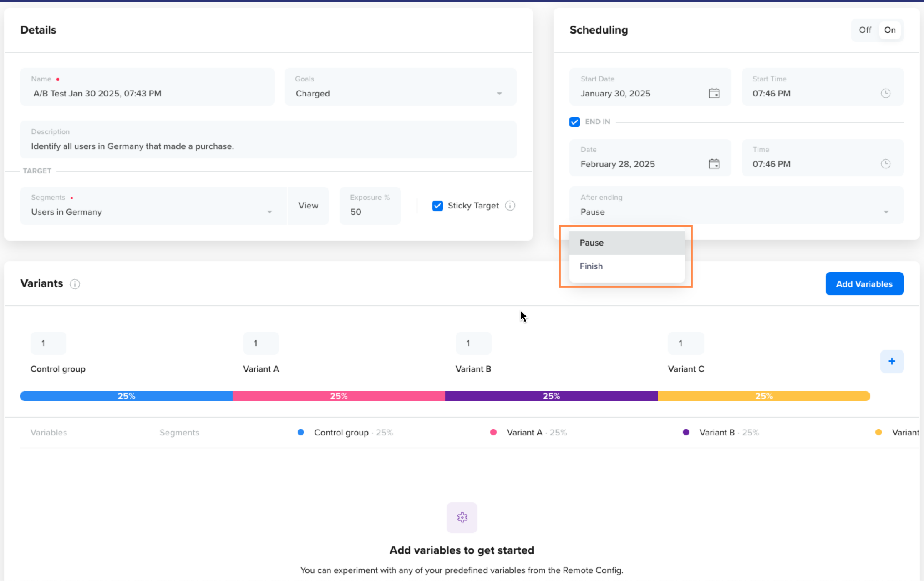Screen dimensions: 924x581
Task: Edit the Description text field
Action: tap(268, 139)
